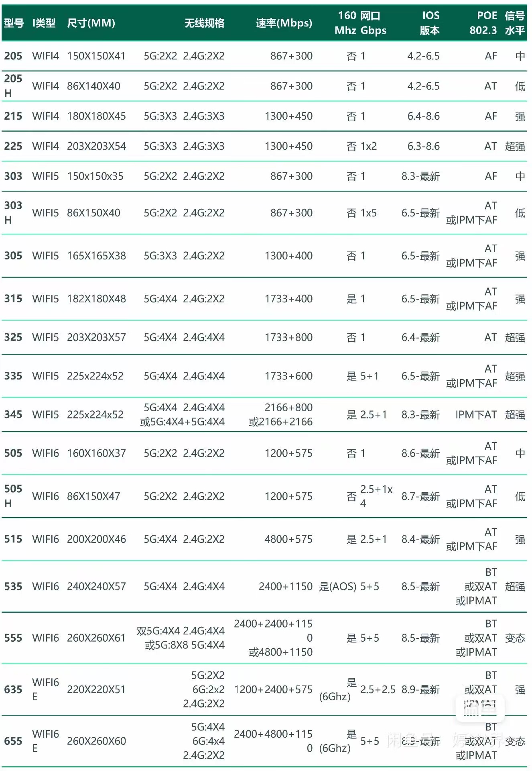
Task: Select the 303H model cell
Action: 13,213
